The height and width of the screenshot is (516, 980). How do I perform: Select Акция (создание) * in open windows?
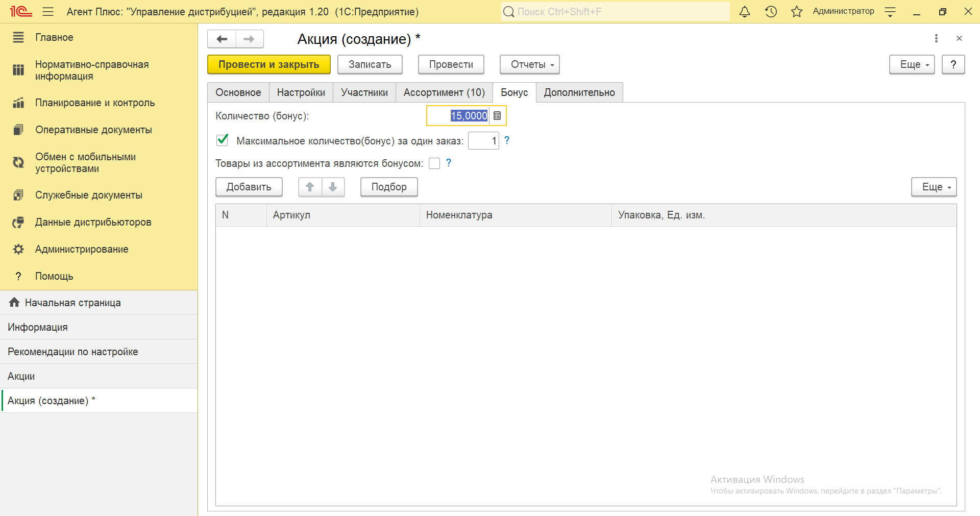coord(99,401)
